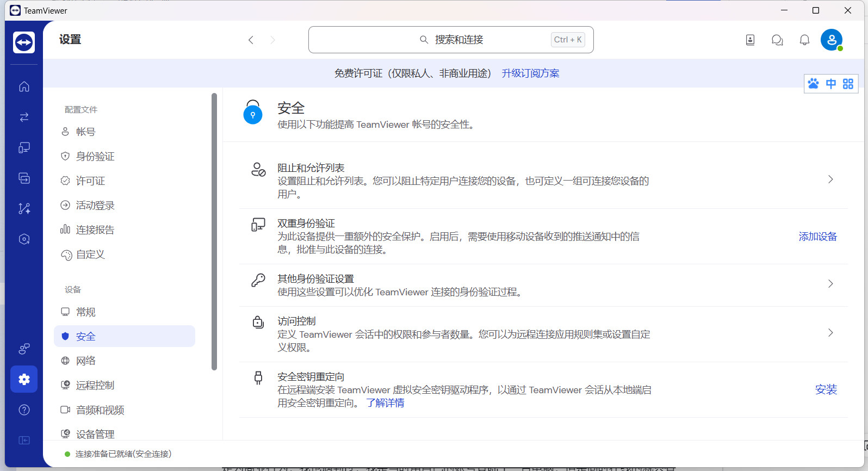Collapse sidebar using bottom panel icon

pyautogui.click(x=24, y=440)
